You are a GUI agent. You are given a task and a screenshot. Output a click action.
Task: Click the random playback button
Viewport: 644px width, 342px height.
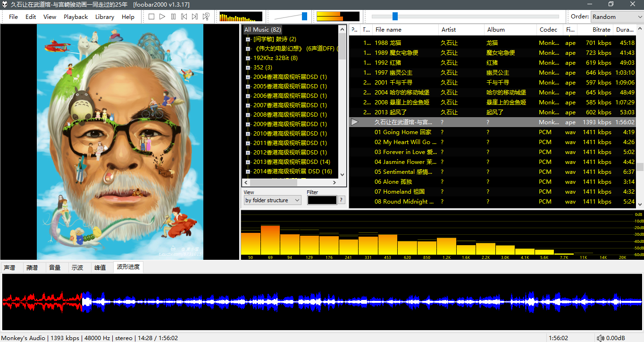pos(206,17)
